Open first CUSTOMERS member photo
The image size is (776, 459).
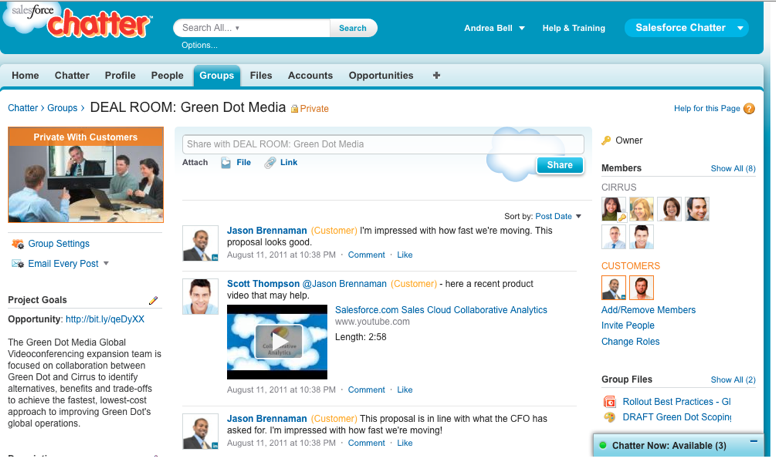(613, 288)
